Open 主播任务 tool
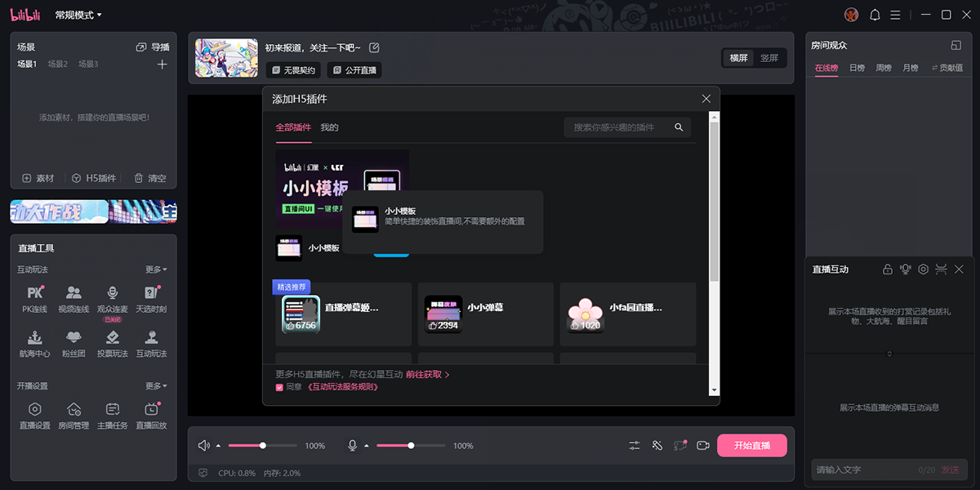The image size is (980, 490). (x=112, y=416)
